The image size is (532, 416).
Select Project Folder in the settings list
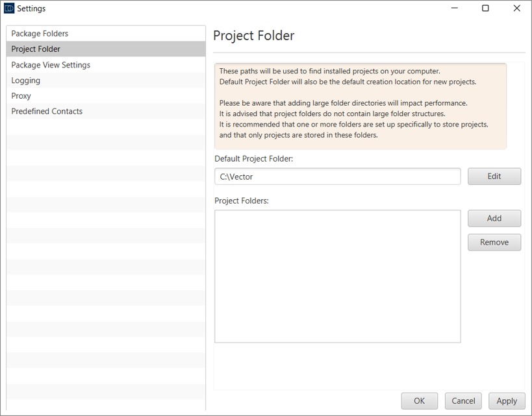[x=106, y=49]
